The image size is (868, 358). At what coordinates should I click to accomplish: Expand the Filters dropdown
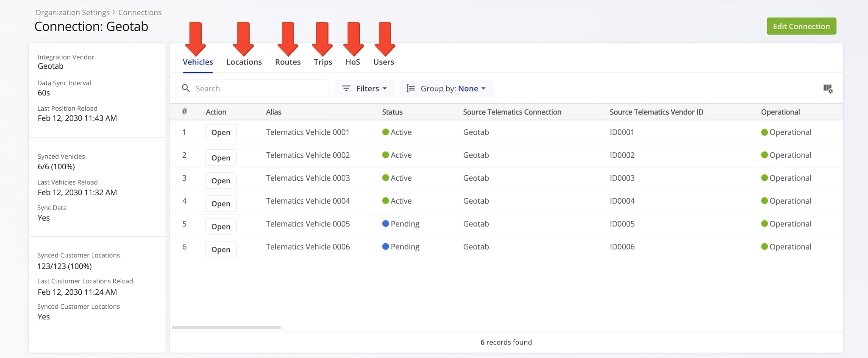point(364,88)
